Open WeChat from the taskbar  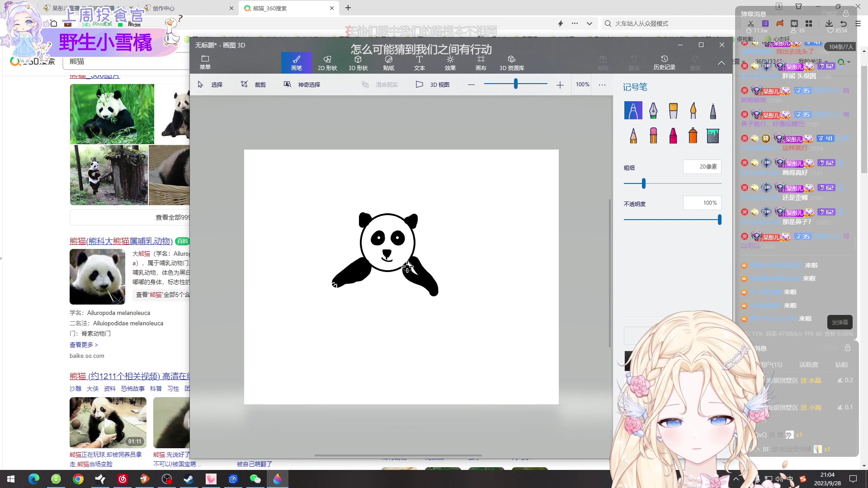pos(255,479)
